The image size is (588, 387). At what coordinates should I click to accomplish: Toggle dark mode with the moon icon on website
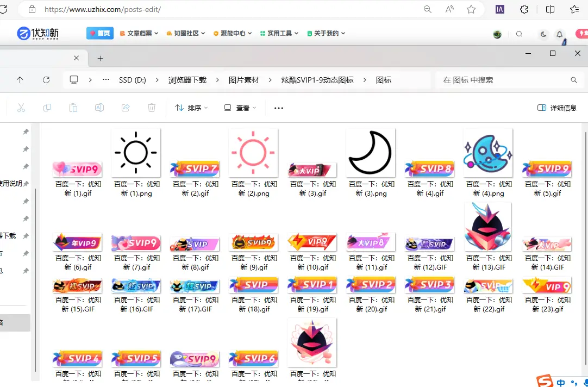point(543,34)
